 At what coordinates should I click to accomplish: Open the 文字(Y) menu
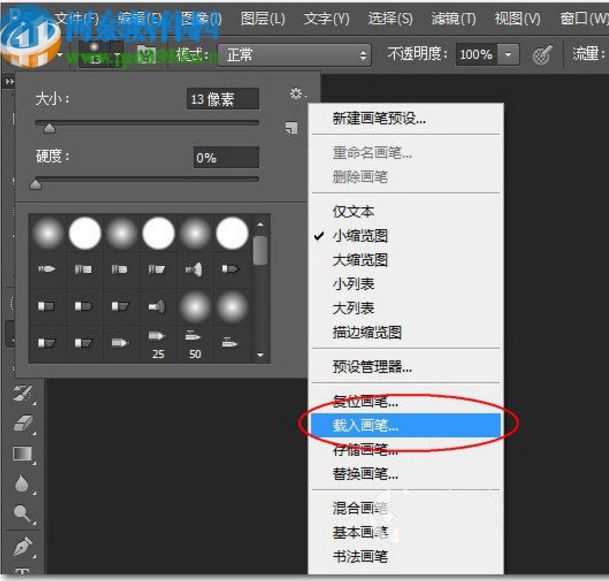(x=326, y=18)
